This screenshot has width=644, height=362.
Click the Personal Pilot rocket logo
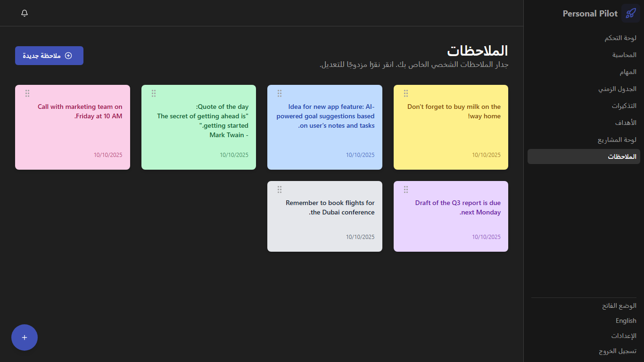630,13
